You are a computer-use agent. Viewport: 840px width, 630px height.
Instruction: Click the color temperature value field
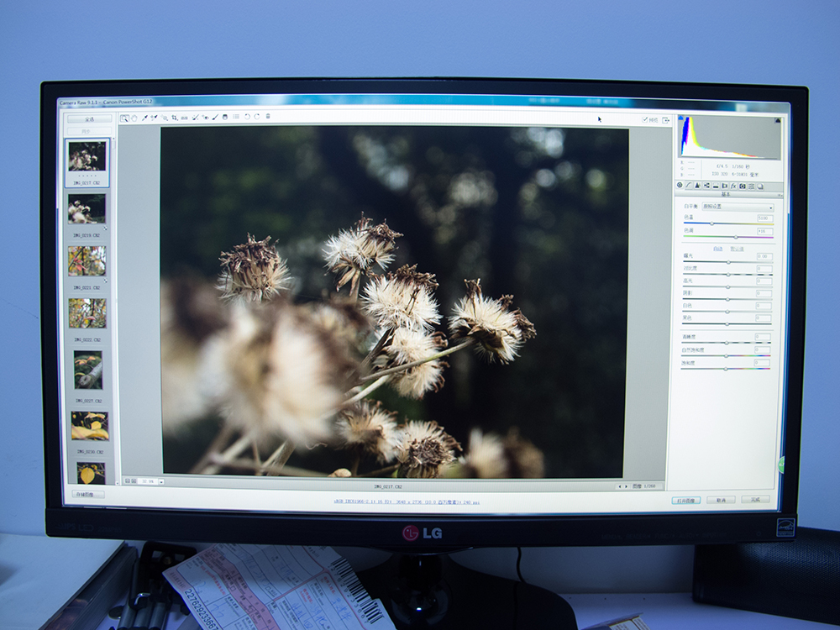(x=764, y=218)
